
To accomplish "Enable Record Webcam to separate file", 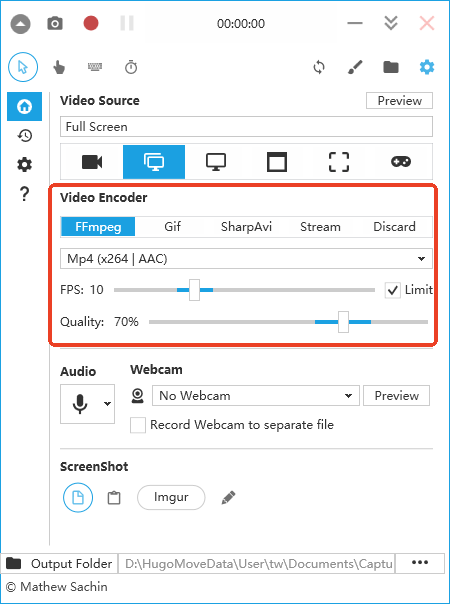I will tap(138, 425).
